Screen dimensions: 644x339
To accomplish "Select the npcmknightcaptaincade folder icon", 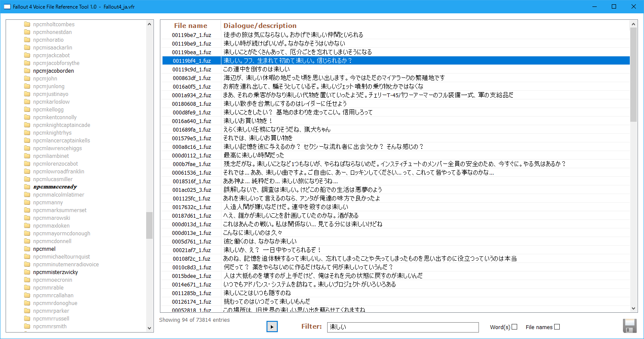I will click(27, 125).
